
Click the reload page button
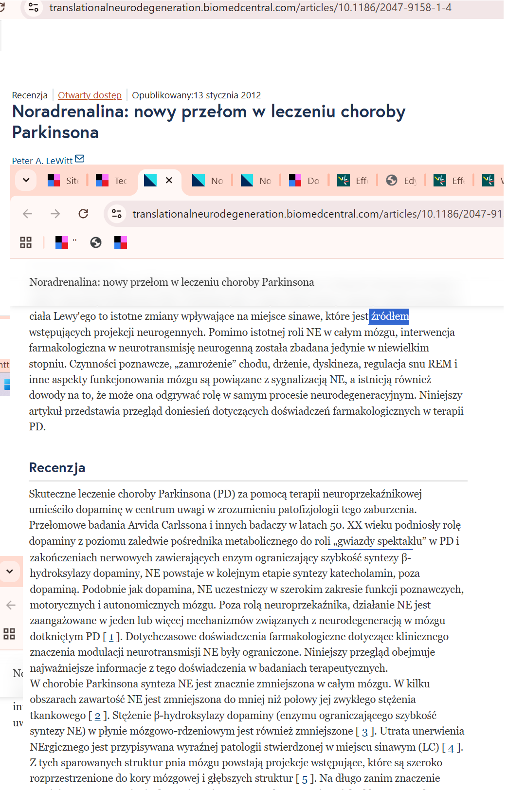coord(83,214)
